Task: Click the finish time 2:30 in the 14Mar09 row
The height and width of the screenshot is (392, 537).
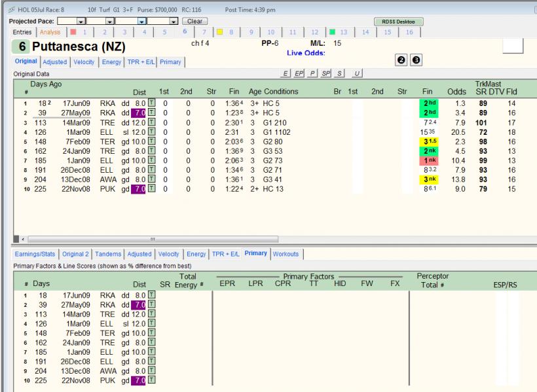Action: [234, 122]
